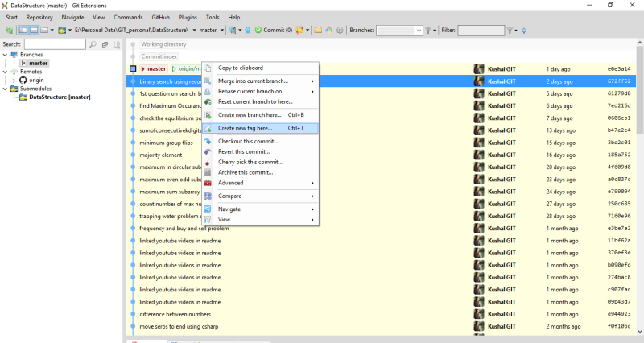Click the Commit (0) button
The width and height of the screenshot is (644, 343).
[274, 30]
